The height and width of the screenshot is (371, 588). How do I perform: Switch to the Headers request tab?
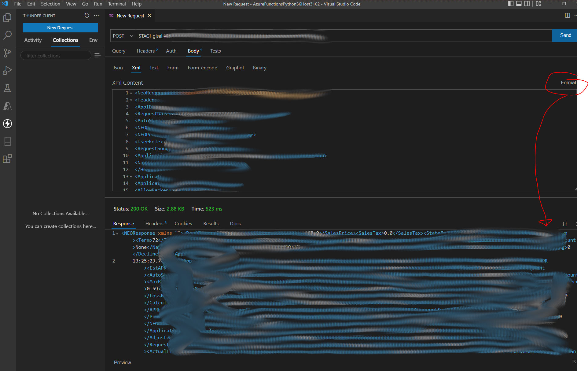point(146,51)
